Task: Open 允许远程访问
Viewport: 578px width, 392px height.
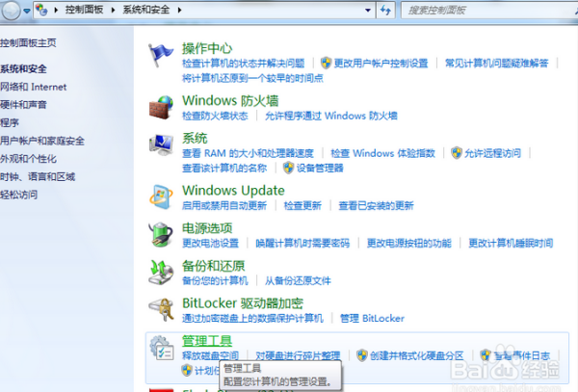Action: pos(492,153)
